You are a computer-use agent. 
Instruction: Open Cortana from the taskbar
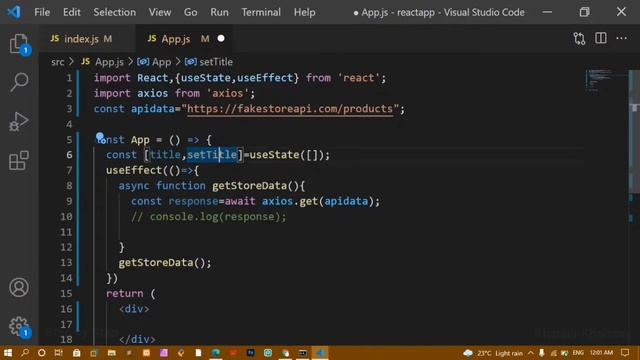pyautogui.click(x=42, y=353)
